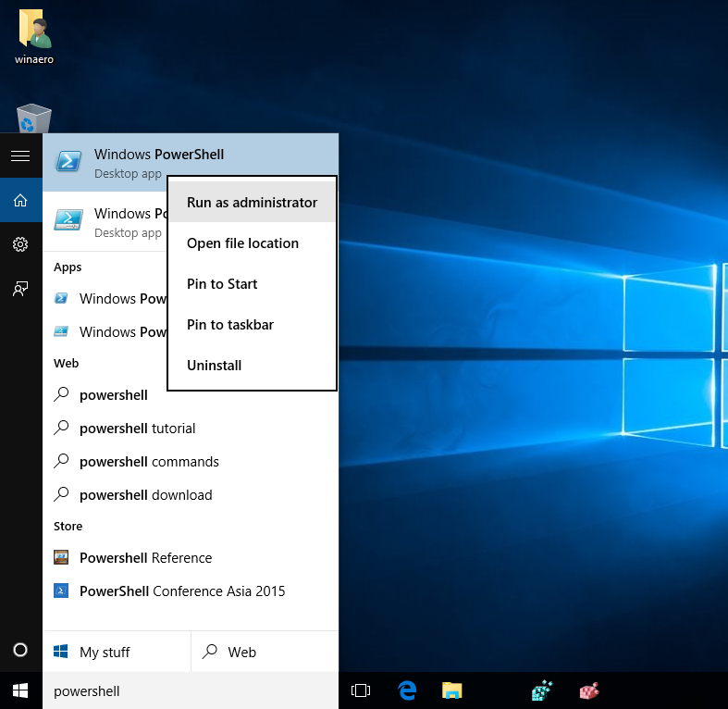Screen dimensions: 728x709
Task: Launch Microsoft Edge from taskbar
Action: click(407, 690)
